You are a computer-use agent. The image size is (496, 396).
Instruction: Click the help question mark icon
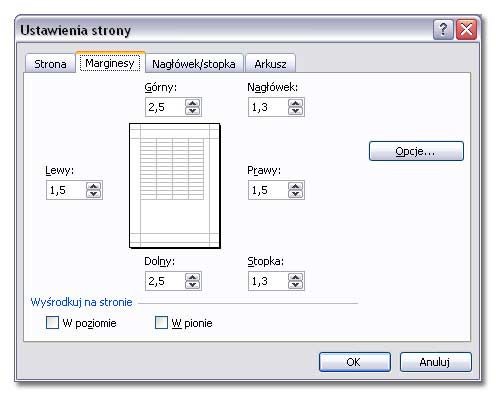point(443,30)
